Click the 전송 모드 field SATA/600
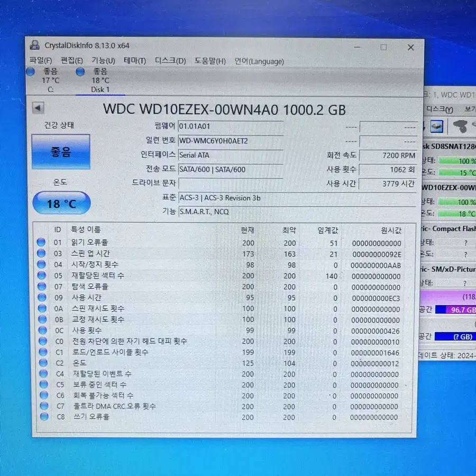Viewport: 476px width, 476px height. click(x=231, y=169)
